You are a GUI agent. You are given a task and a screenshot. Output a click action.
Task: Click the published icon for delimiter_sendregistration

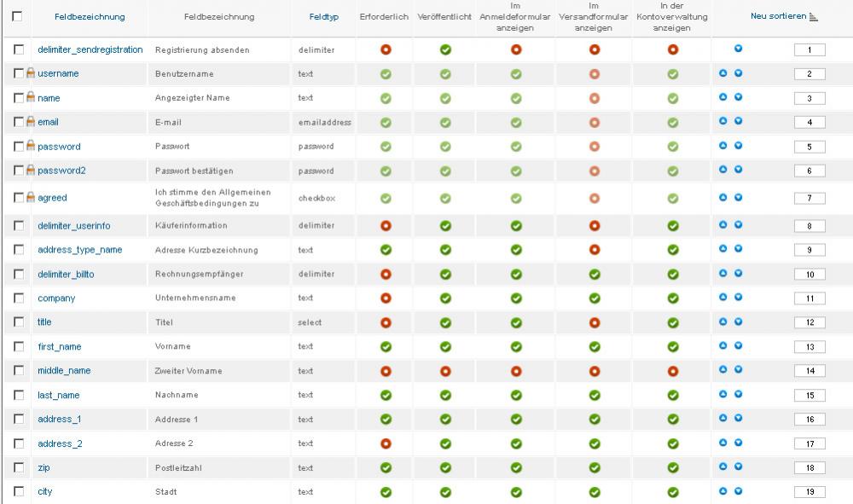(x=445, y=49)
